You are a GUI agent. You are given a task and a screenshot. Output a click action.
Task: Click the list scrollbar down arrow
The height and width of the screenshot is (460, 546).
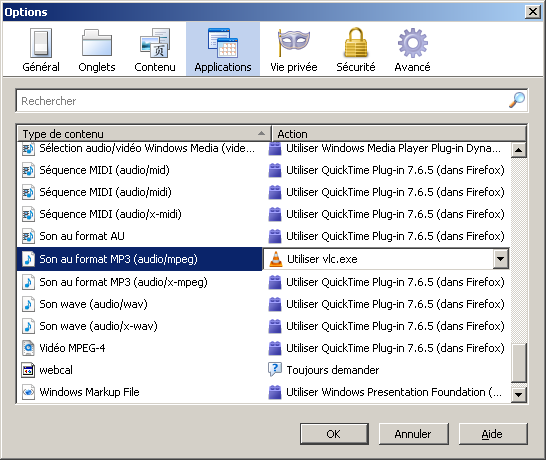tap(518, 395)
